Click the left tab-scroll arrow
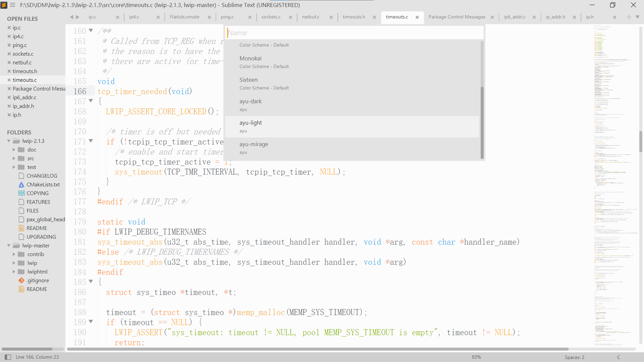The width and height of the screenshot is (644, 362). [71, 17]
